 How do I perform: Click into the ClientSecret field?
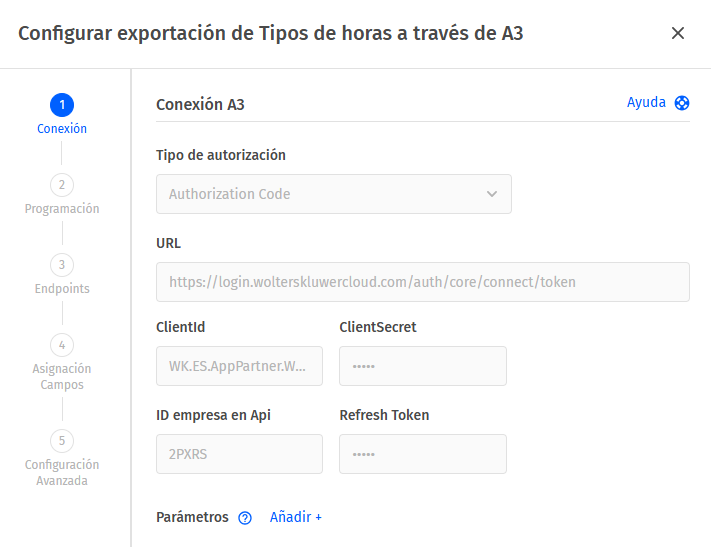tap(423, 366)
